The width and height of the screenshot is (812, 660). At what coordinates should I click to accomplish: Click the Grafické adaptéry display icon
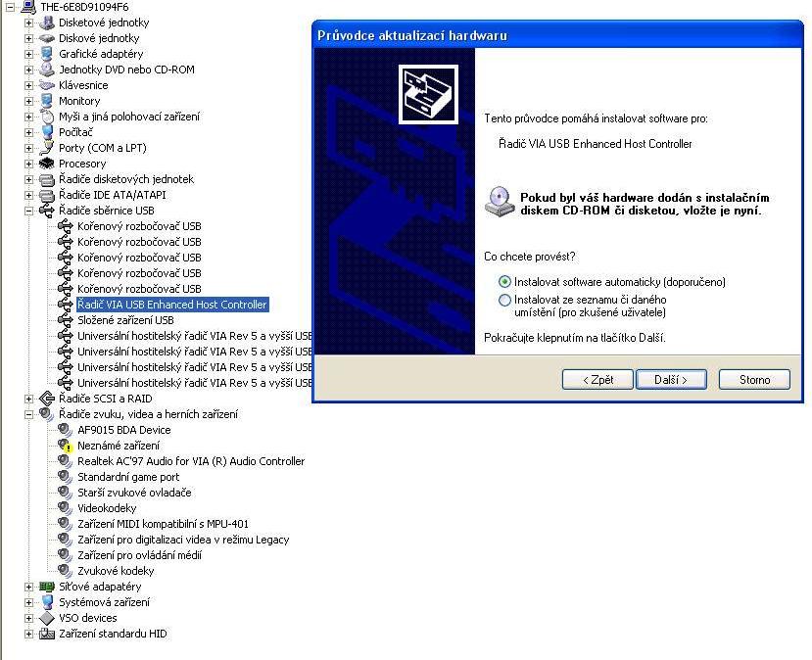(x=47, y=54)
